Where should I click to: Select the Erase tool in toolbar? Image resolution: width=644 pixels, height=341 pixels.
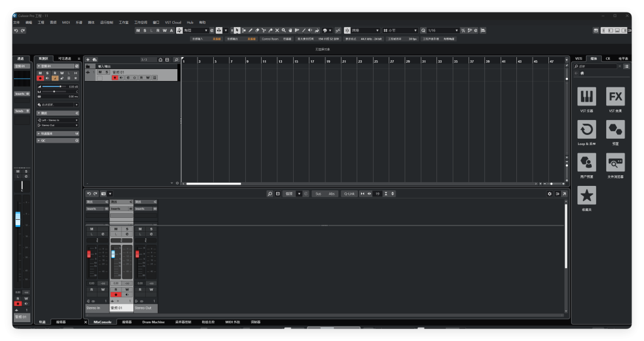(257, 30)
